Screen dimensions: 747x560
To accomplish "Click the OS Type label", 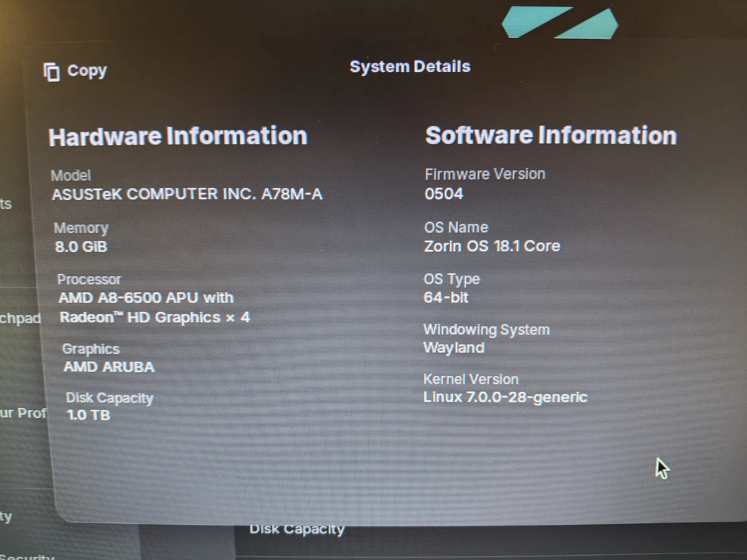I will point(452,279).
